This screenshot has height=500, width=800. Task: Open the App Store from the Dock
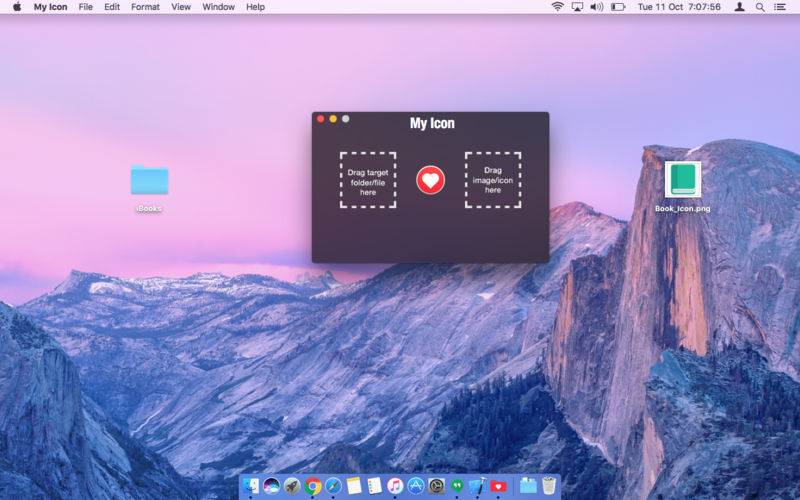click(416, 486)
